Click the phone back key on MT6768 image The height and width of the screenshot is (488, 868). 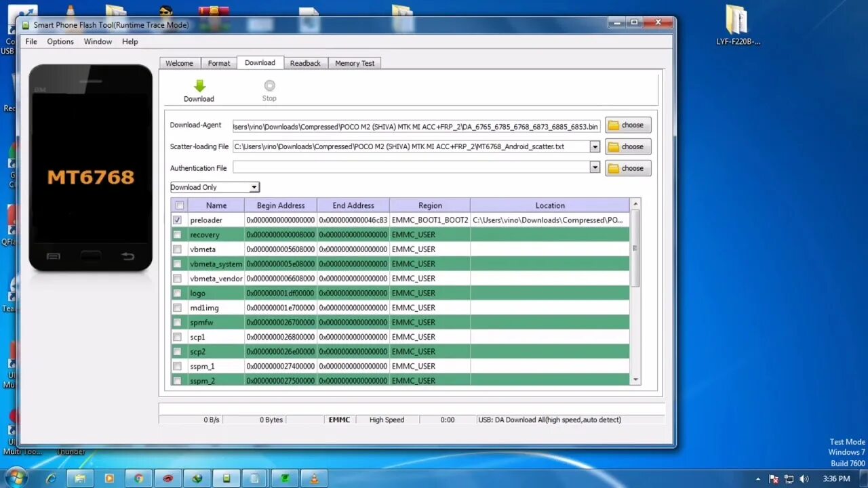coord(127,256)
